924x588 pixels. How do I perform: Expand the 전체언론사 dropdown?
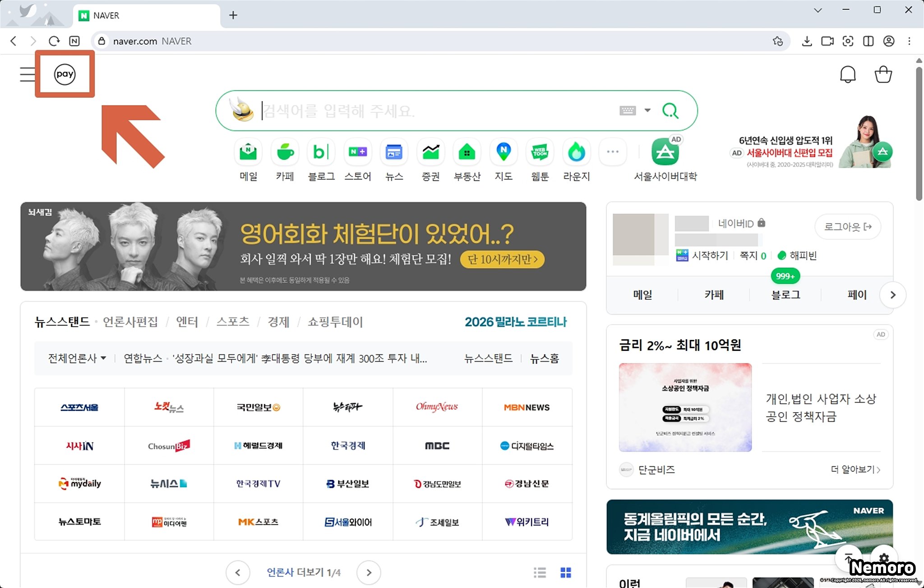point(77,358)
